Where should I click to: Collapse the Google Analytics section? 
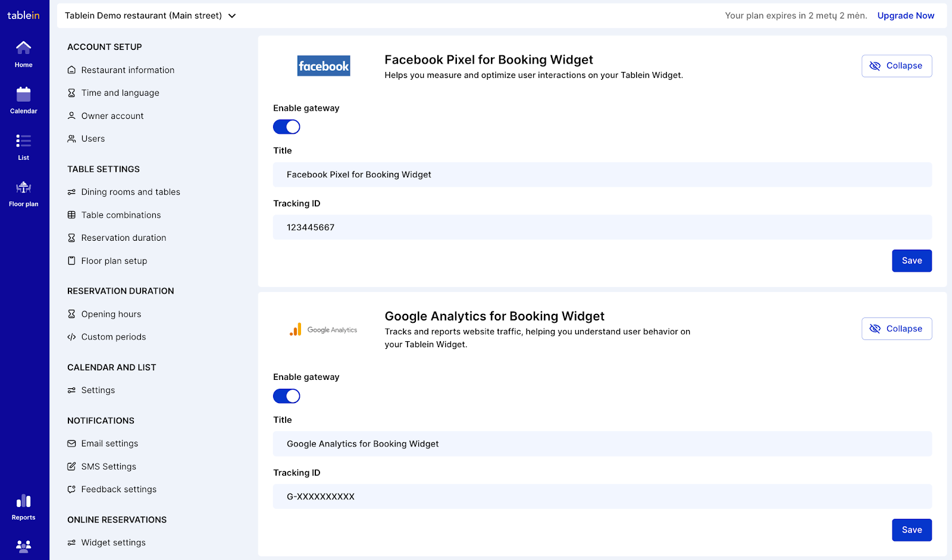tap(897, 329)
